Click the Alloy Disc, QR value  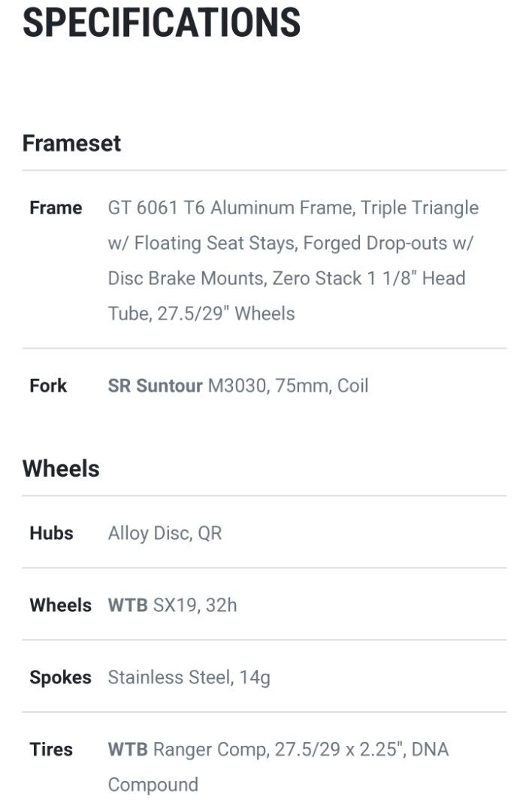(165, 533)
